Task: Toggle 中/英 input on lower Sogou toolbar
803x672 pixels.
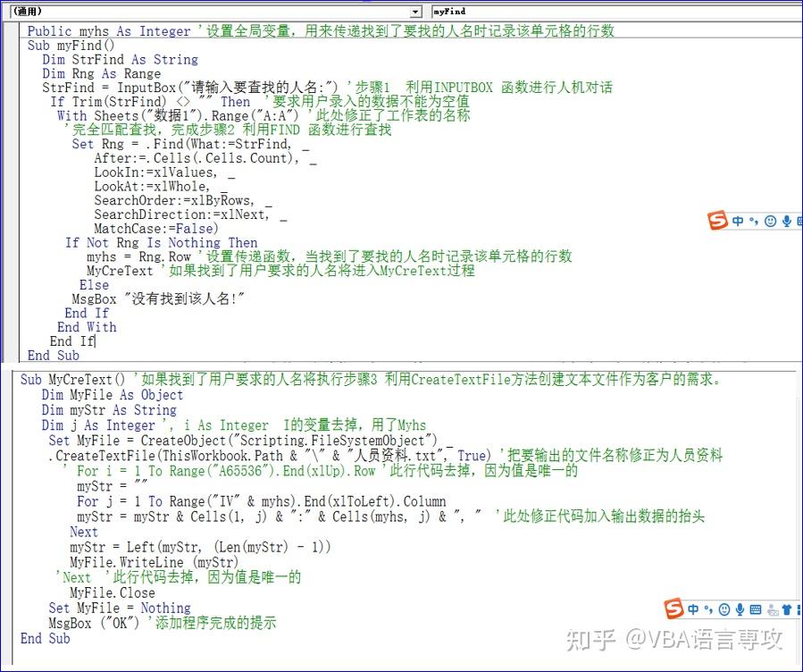Action: pos(693,609)
